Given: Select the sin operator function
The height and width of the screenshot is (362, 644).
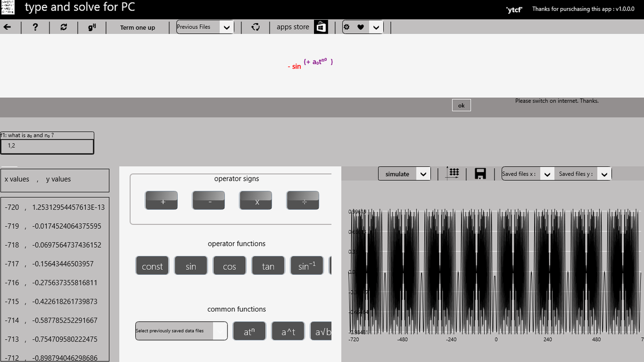Looking at the screenshot, I should pos(191,265).
